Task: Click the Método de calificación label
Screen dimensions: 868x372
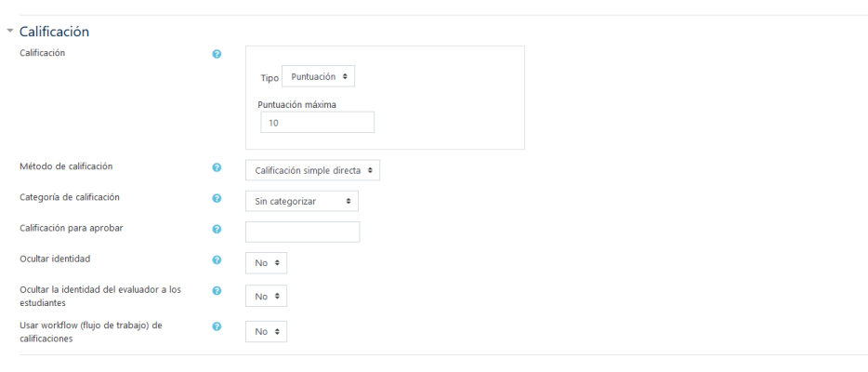Action: [x=66, y=166]
